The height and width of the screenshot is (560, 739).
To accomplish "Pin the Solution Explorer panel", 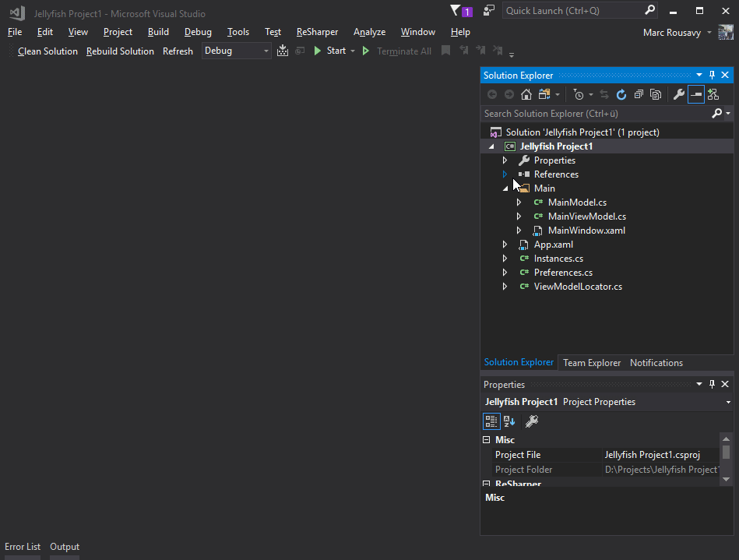I will pyautogui.click(x=713, y=75).
